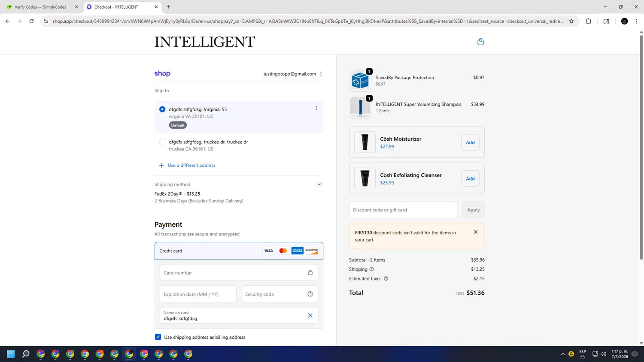
Task: Open account options menu beside justingotopo@gmail.com
Action: click(321, 74)
